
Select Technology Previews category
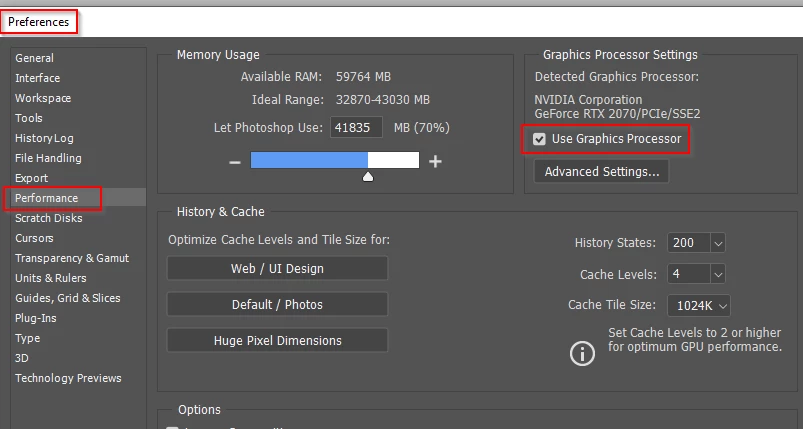[68, 378]
